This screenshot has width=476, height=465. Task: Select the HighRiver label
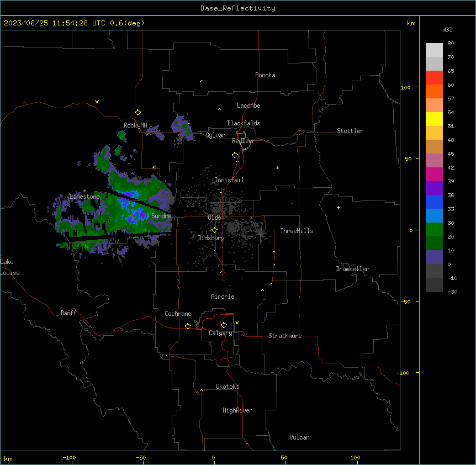click(237, 410)
